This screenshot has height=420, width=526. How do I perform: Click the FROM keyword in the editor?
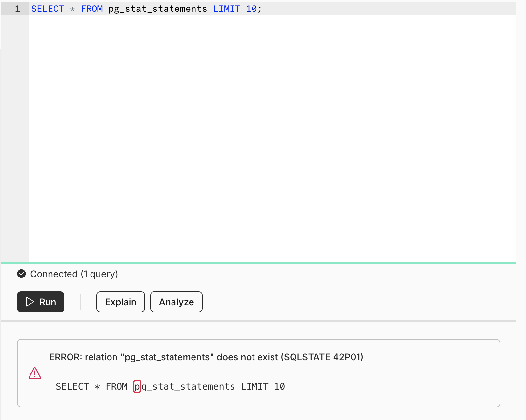pos(92,9)
